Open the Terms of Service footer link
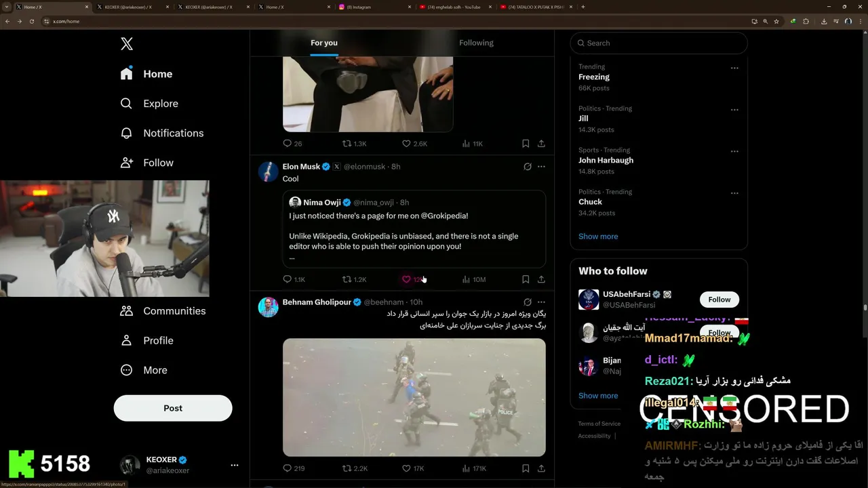The width and height of the screenshot is (868, 488). pos(599,424)
